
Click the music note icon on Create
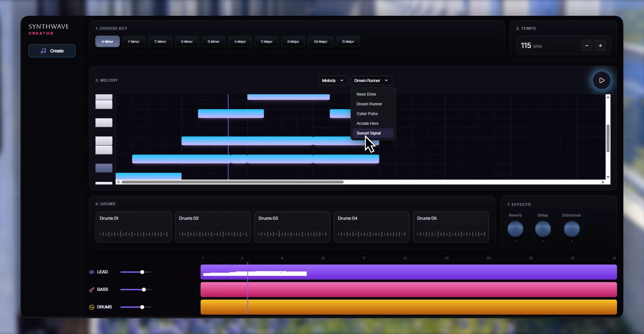43,51
